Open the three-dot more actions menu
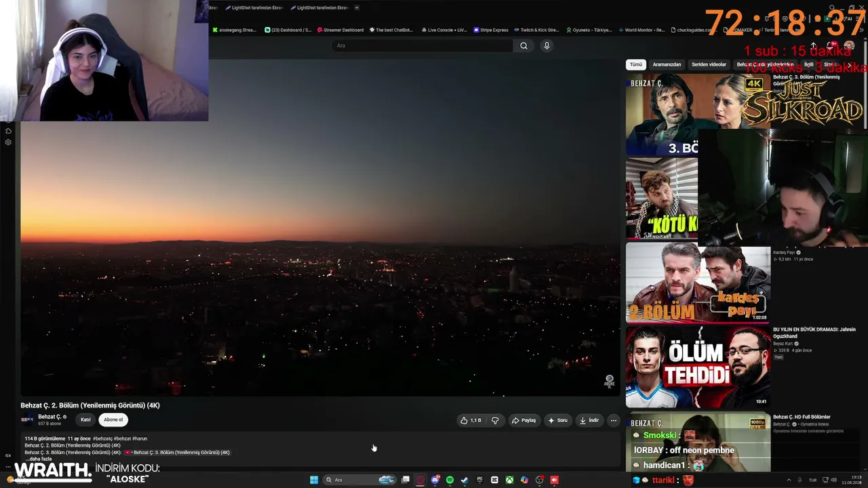This screenshot has width=868, height=488. 614,420
